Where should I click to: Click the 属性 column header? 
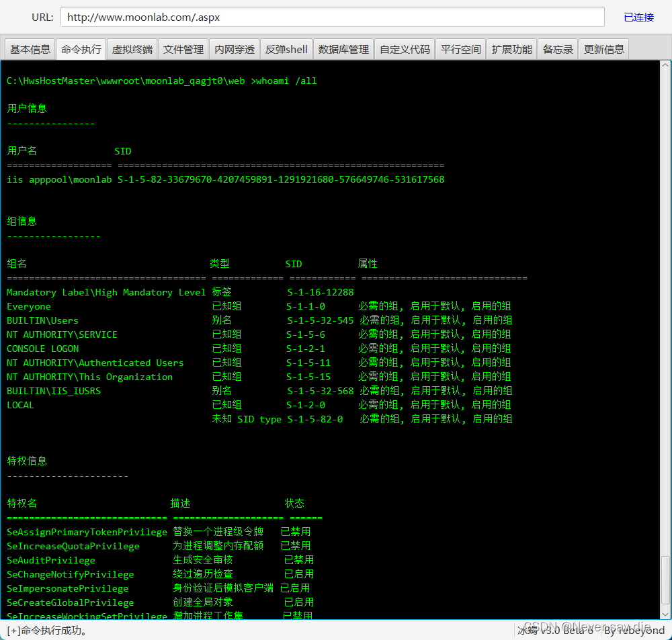[x=368, y=263]
